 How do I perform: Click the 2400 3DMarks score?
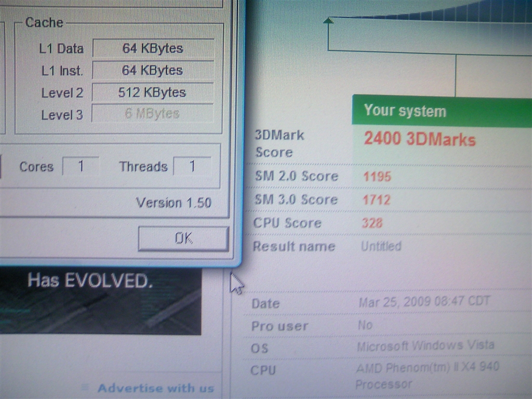420,139
